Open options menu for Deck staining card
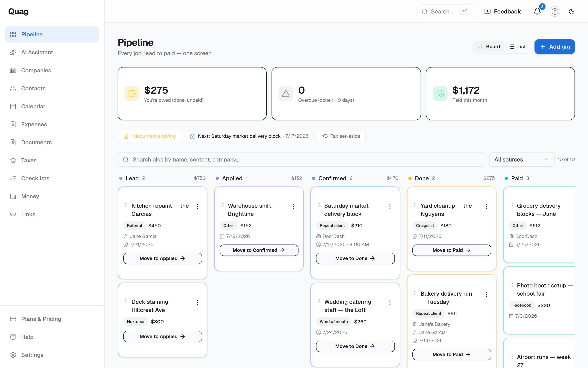The width and height of the screenshot is (588, 368). (197, 303)
